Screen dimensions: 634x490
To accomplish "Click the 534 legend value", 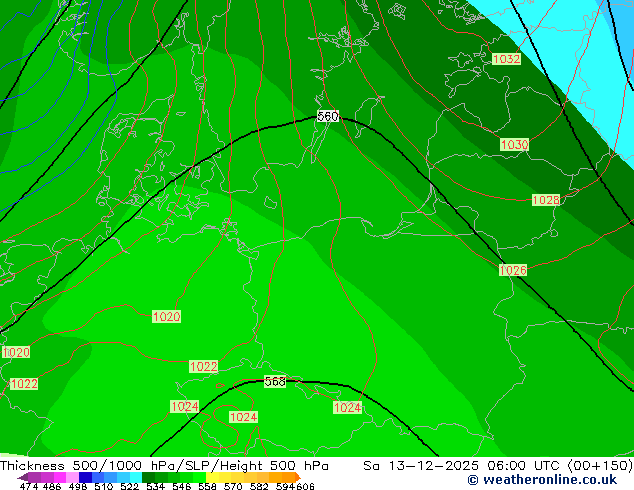I will (155, 486).
